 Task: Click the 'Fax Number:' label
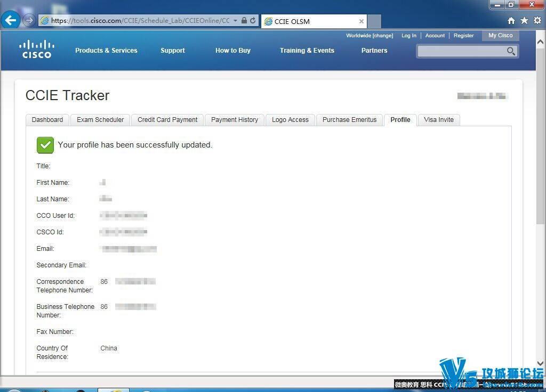point(55,331)
